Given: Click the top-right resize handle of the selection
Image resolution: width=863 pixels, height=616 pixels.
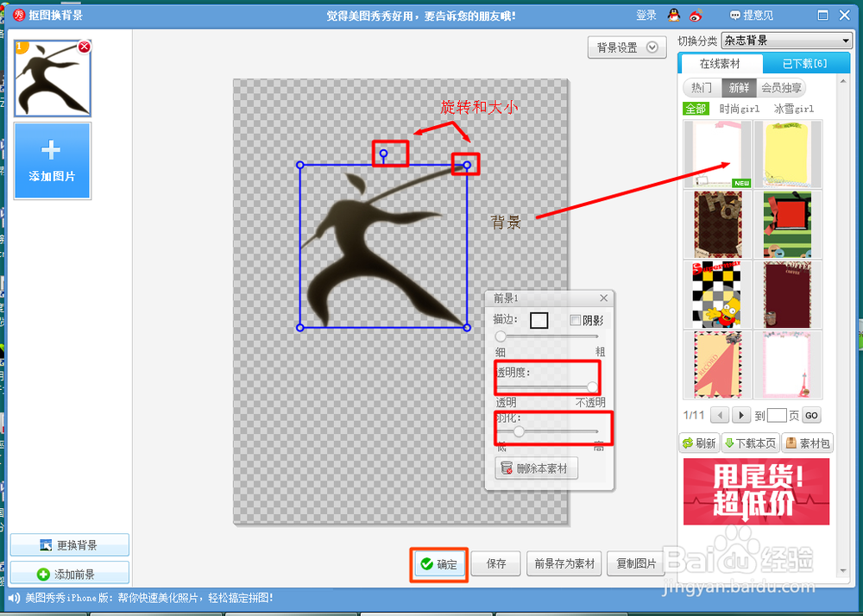Looking at the screenshot, I should pyautogui.click(x=467, y=165).
